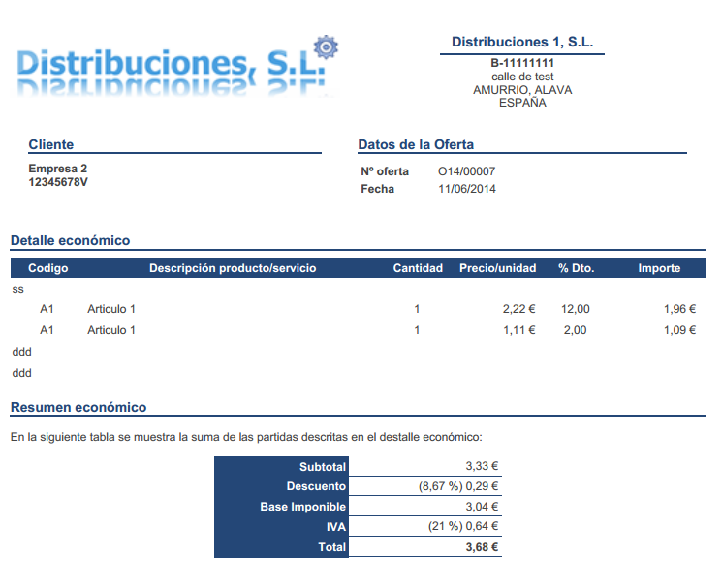Click the discount value (8,67 %) 0,29 €
The width and height of the screenshot is (722, 588).
(x=458, y=486)
